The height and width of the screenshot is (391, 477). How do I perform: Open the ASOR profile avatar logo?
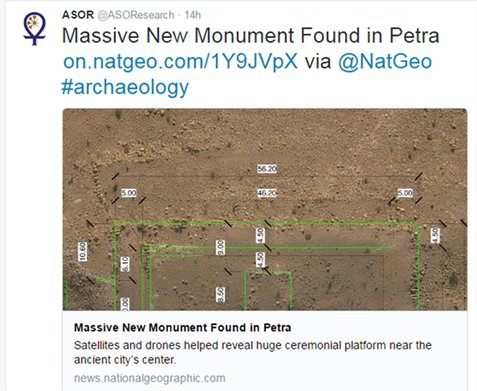point(34,29)
